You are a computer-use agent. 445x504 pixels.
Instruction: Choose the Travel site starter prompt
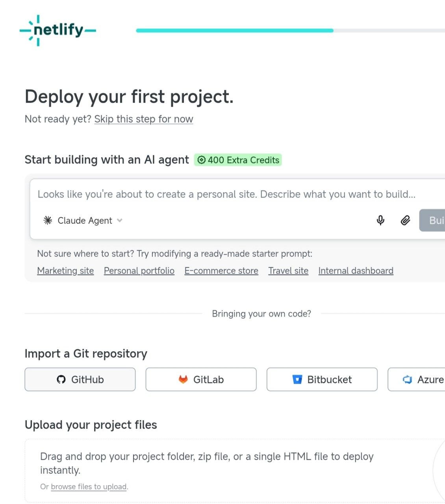(288, 271)
